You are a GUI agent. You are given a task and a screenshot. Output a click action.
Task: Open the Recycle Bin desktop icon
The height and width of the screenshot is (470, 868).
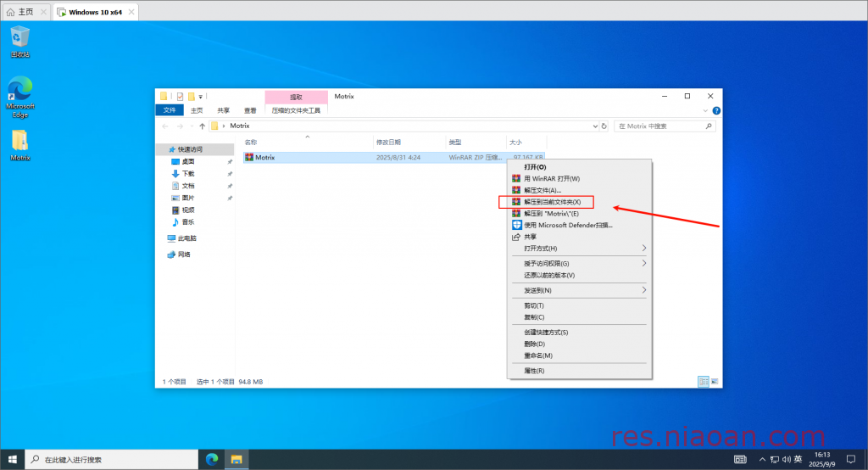click(x=20, y=42)
